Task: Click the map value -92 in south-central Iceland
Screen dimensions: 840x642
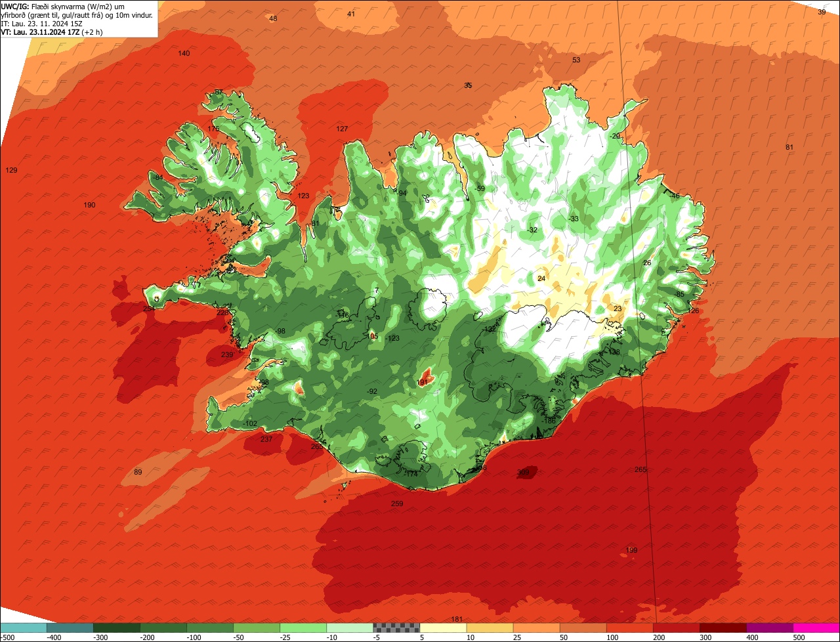Action: click(372, 391)
